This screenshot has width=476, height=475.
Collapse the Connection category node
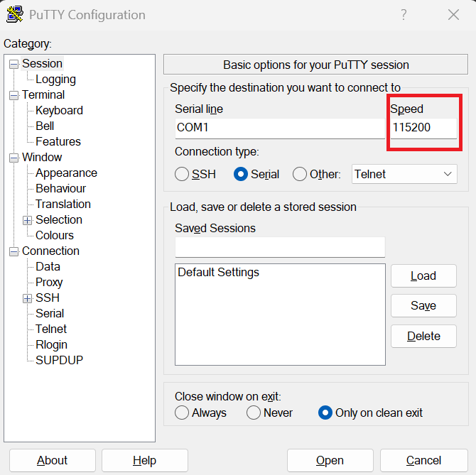click(x=13, y=251)
